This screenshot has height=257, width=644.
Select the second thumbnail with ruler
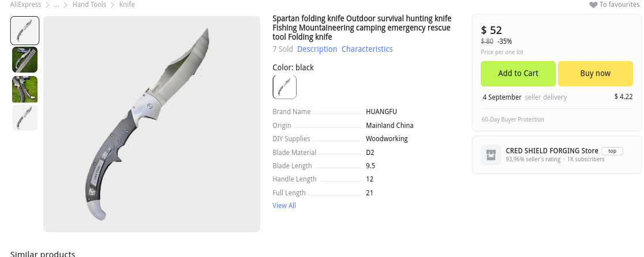tap(25, 60)
